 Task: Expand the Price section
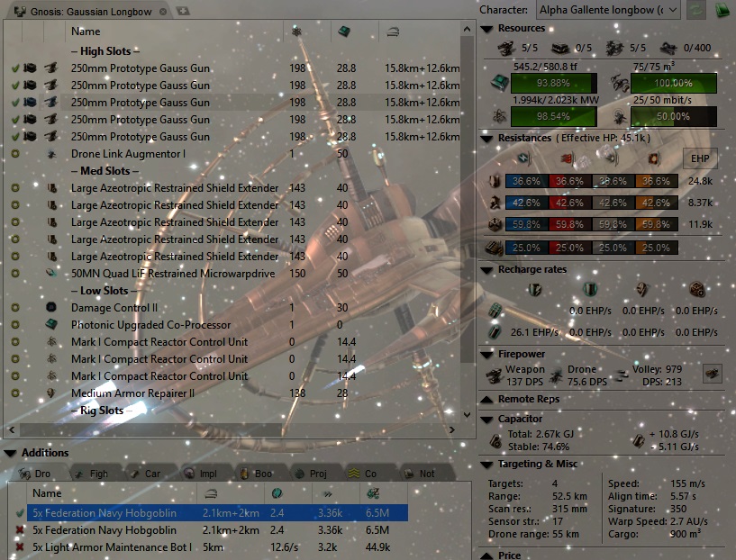pos(486,555)
